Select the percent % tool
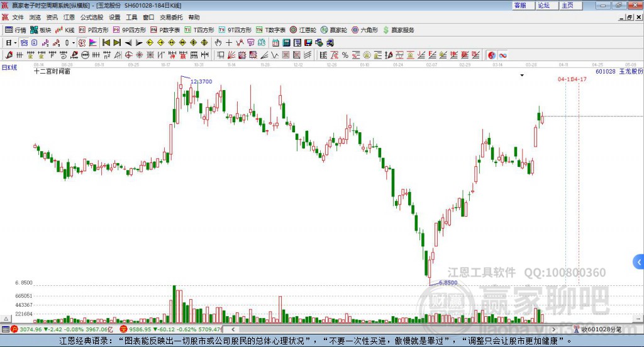 point(345,55)
